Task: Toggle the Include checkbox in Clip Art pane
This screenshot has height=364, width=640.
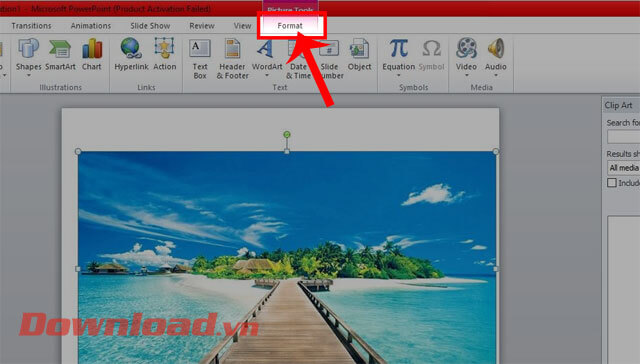Action: click(x=612, y=182)
